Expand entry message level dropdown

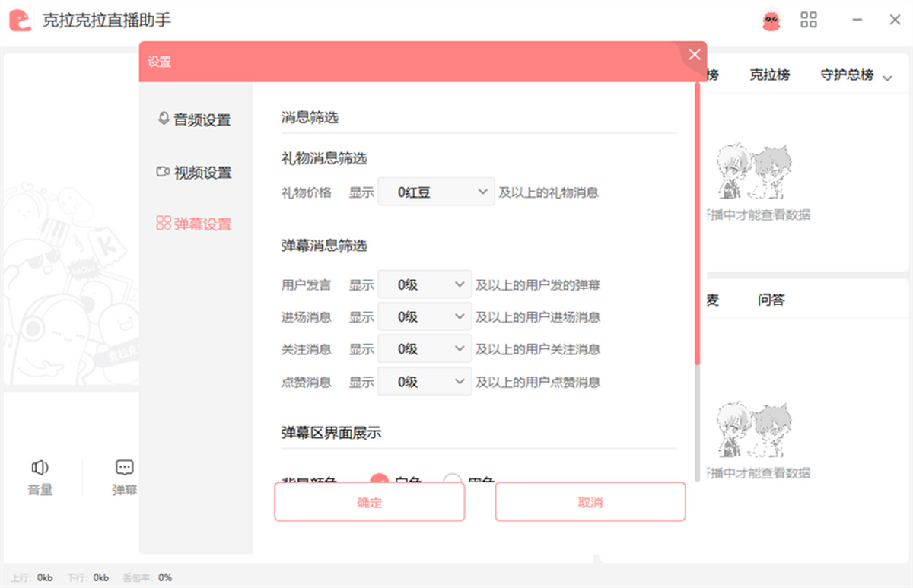click(425, 317)
